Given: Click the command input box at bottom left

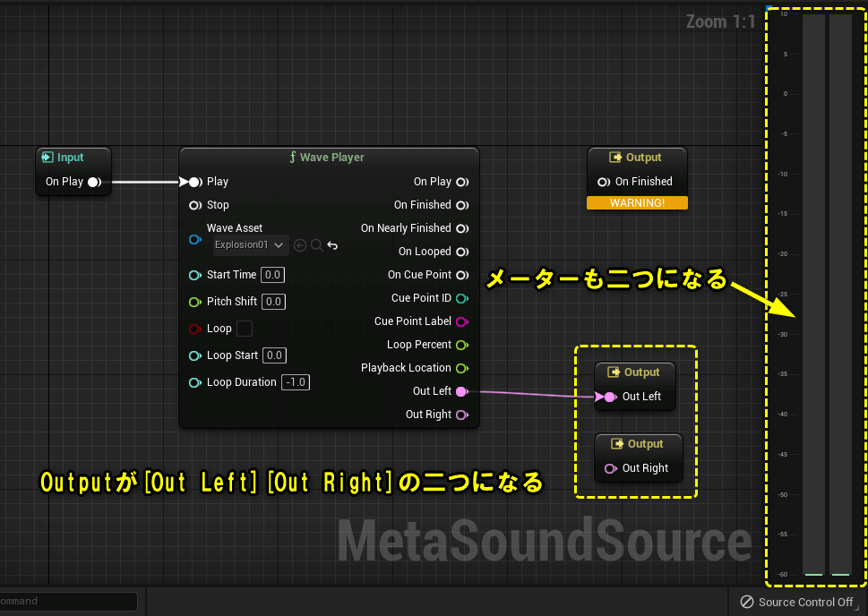Looking at the screenshot, I should pyautogui.click(x=67, y=601).
